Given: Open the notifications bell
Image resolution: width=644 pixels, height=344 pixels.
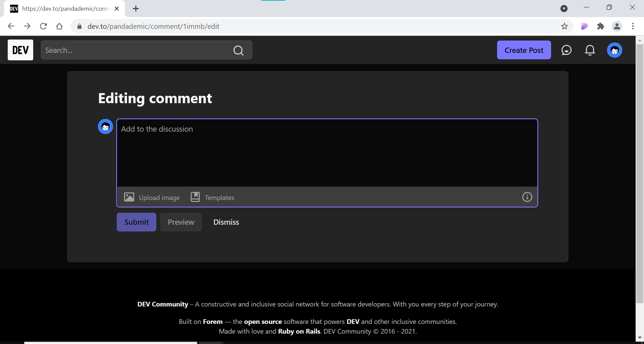Looking at the screenshot, I should point(590,50).
